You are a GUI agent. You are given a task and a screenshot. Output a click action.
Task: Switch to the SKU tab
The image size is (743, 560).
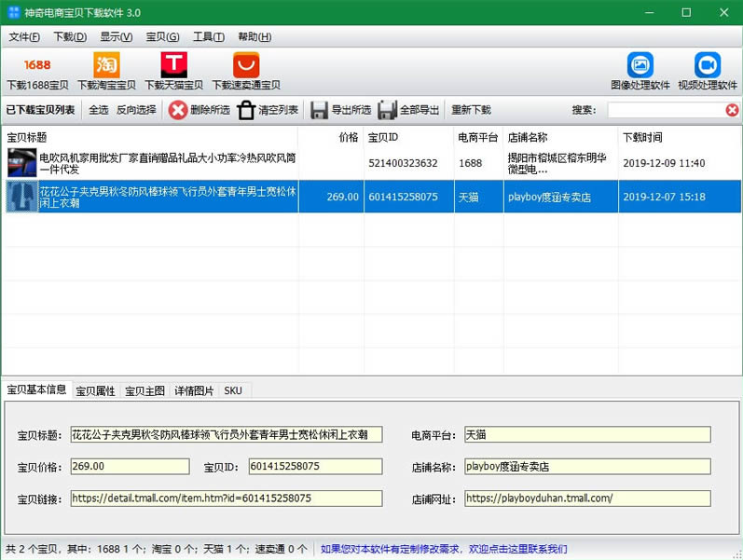[233, 390]
